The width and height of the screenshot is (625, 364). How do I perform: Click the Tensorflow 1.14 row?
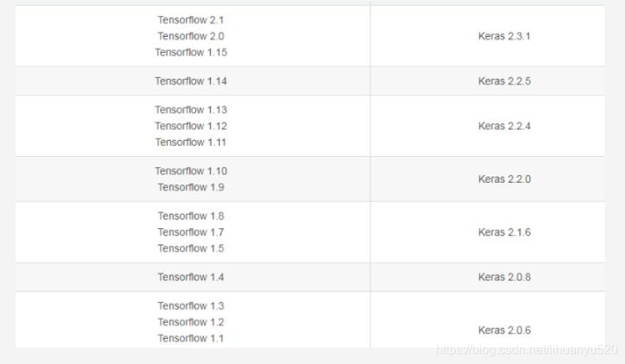tap(310, 81)
